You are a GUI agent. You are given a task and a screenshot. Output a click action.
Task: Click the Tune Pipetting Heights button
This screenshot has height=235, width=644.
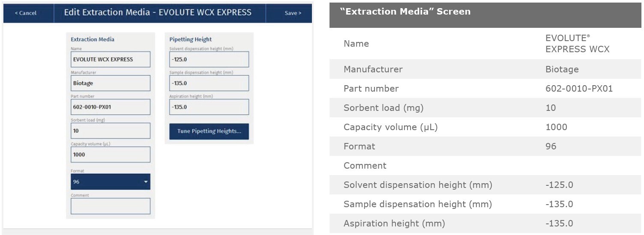[209, 131]
